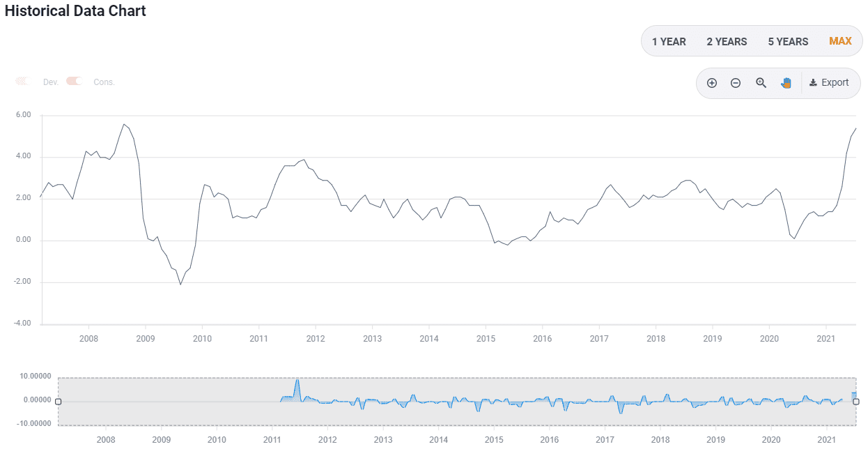
Task: Click the deep 2017 dip in navigator
Action: 621,413
